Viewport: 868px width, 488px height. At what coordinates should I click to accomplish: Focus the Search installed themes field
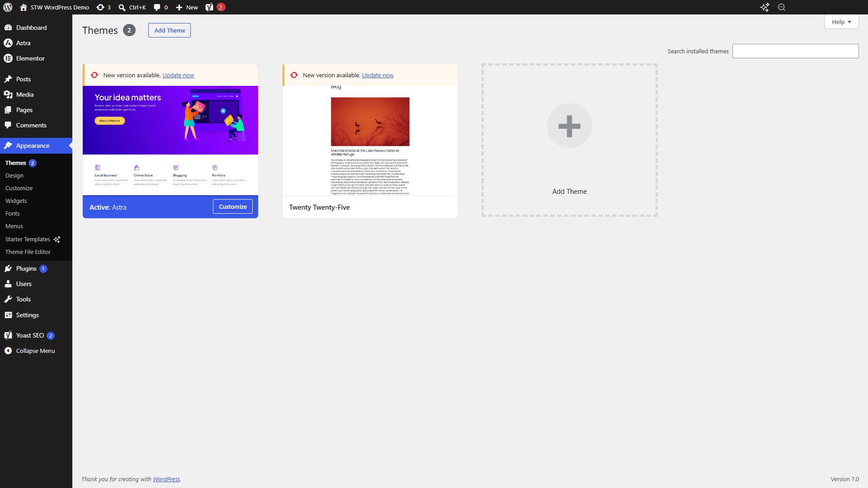796,51
